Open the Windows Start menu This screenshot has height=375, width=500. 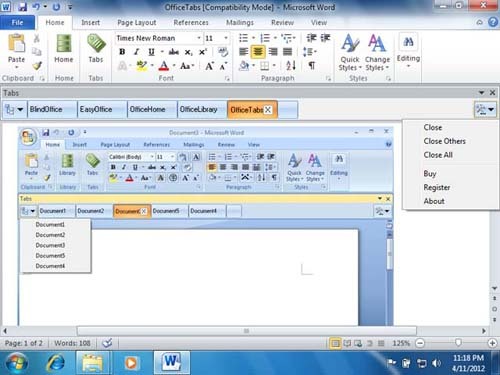(x=16, y=363)
